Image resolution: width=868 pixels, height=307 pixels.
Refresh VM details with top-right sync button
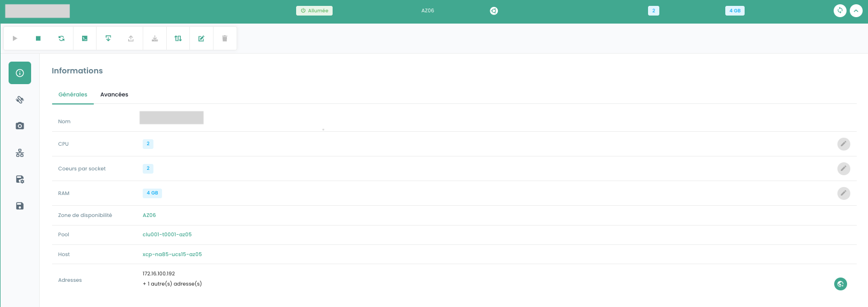point(840,11)
